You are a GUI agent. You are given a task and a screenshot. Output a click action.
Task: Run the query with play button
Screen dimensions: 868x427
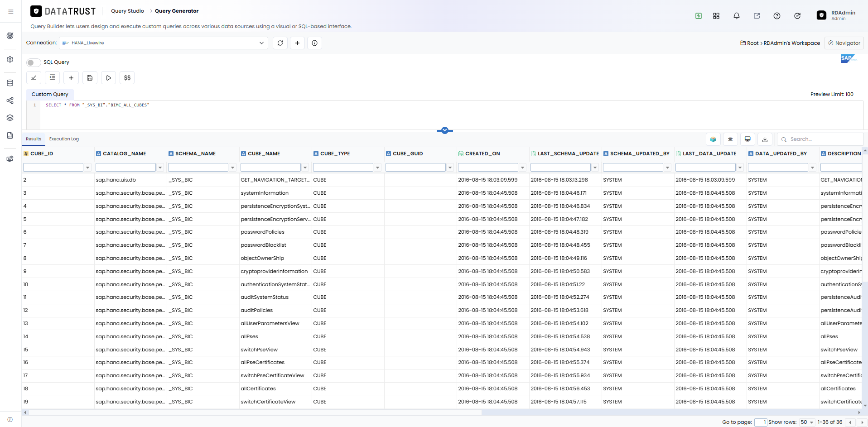108,78
